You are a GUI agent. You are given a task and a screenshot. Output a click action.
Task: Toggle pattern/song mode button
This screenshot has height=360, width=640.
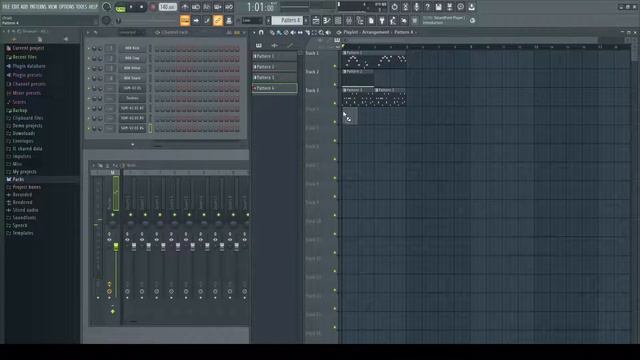pyautogui.click(x=120, y=7)
